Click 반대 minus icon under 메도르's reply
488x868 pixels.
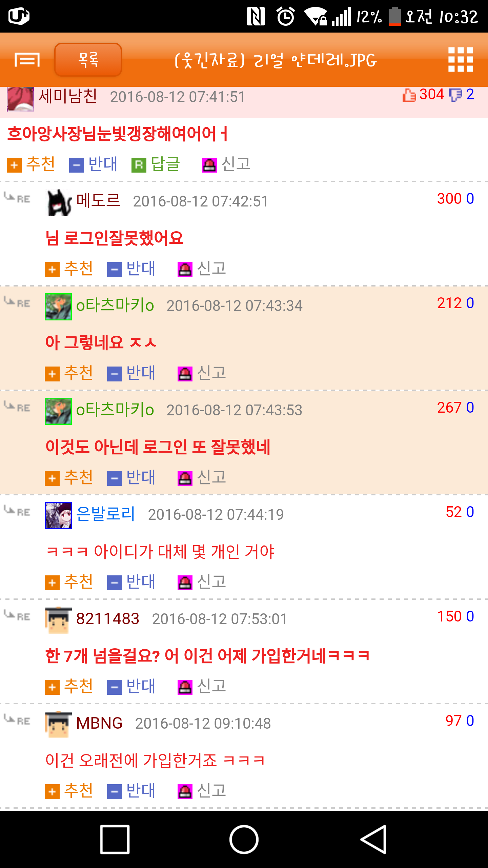[x=115, y=270]
